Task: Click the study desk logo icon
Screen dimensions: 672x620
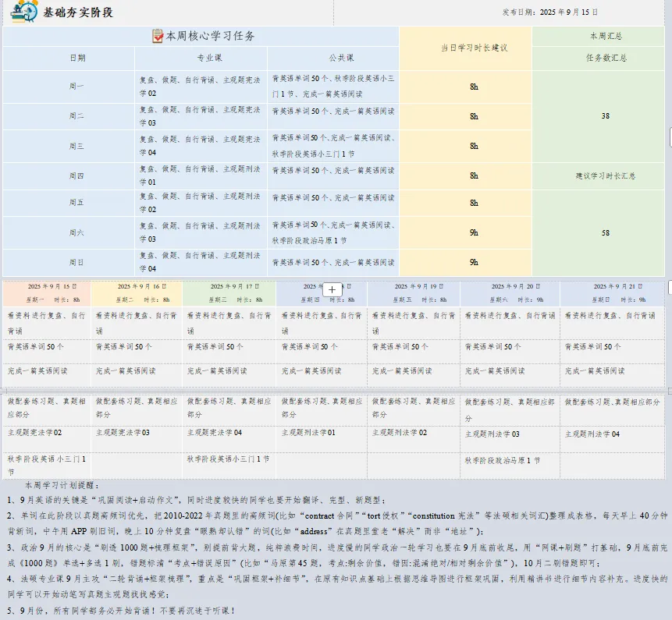Action: (23, 12)
